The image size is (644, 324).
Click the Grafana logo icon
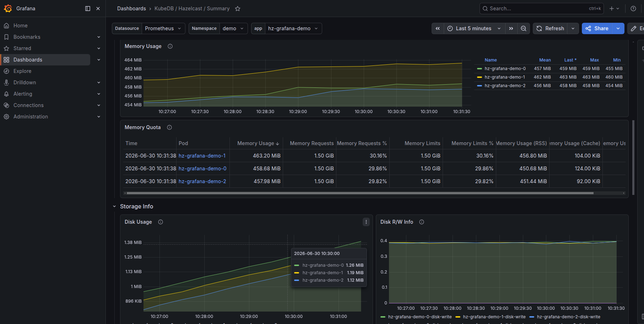[8, 8]
